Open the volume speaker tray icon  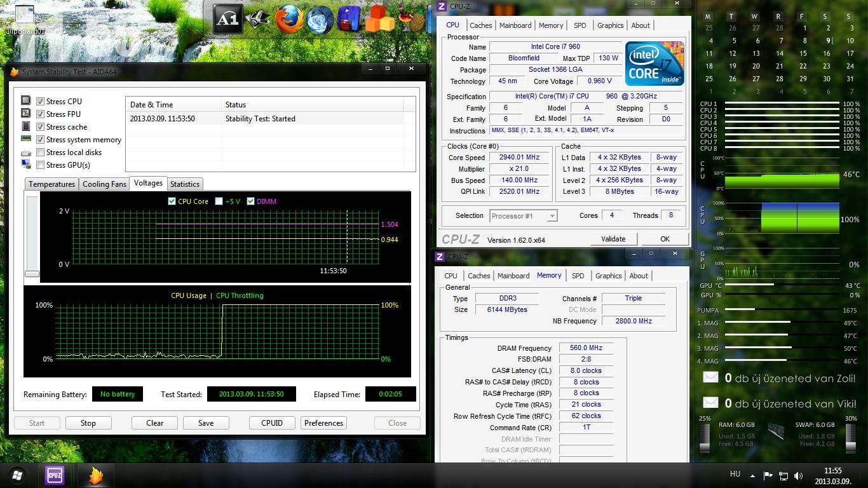[x=799, y=475]
